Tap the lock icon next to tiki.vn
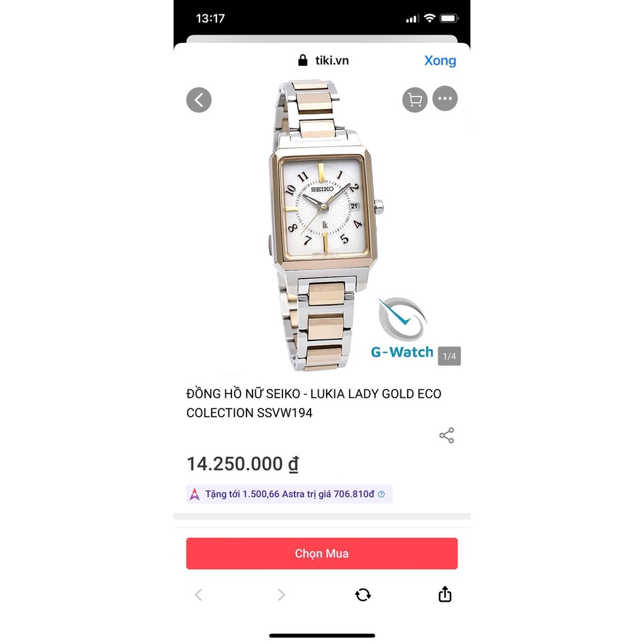 click(x=303, y=61)
